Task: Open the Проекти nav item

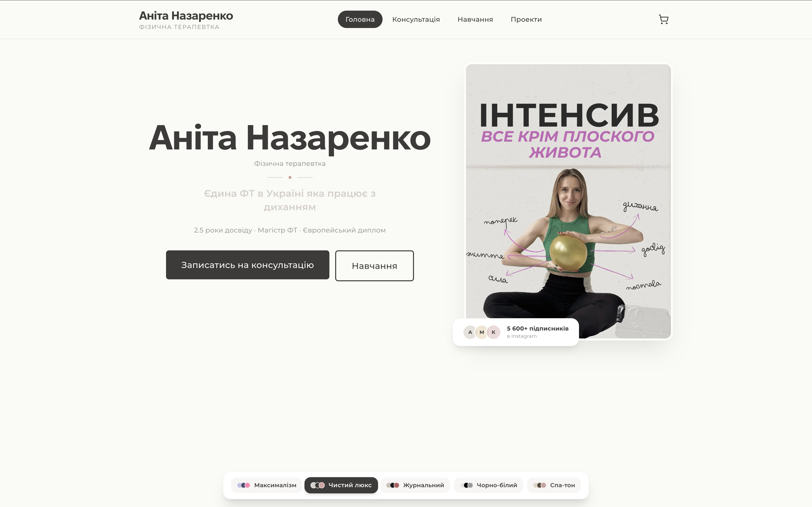Action: (526, 20)
